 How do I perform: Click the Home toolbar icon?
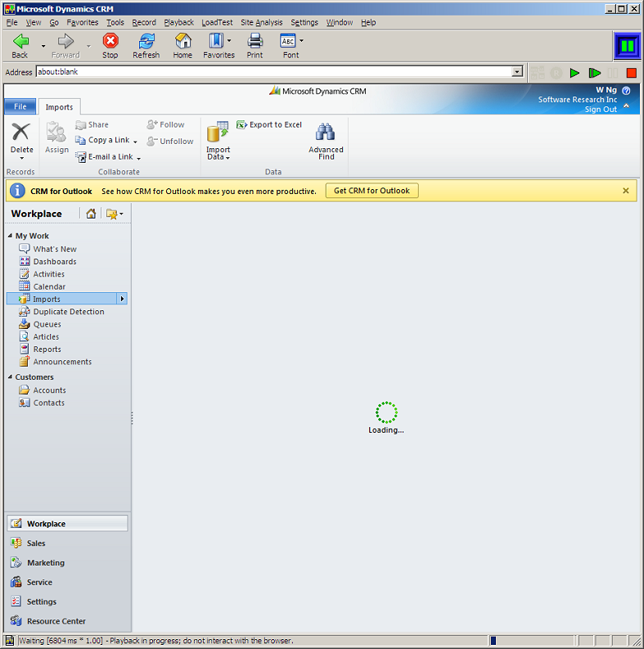(x=183, y=41)
